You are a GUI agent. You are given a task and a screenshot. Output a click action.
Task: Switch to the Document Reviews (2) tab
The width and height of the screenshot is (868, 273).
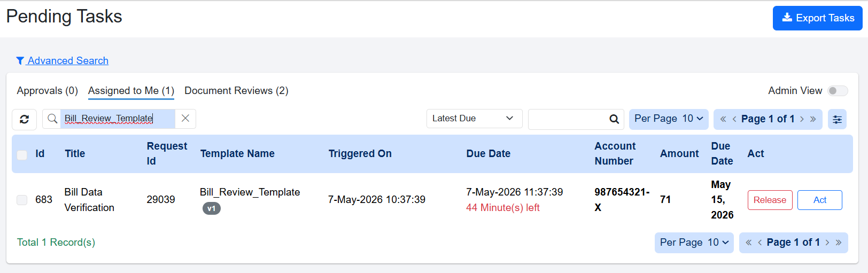[x=236, y=91]
